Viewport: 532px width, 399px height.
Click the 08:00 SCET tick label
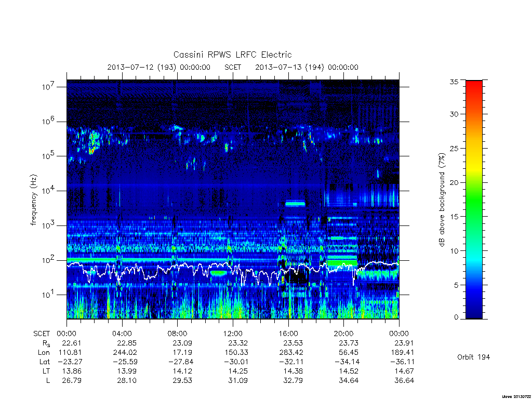pyautogui.click(x=178, y=334)
